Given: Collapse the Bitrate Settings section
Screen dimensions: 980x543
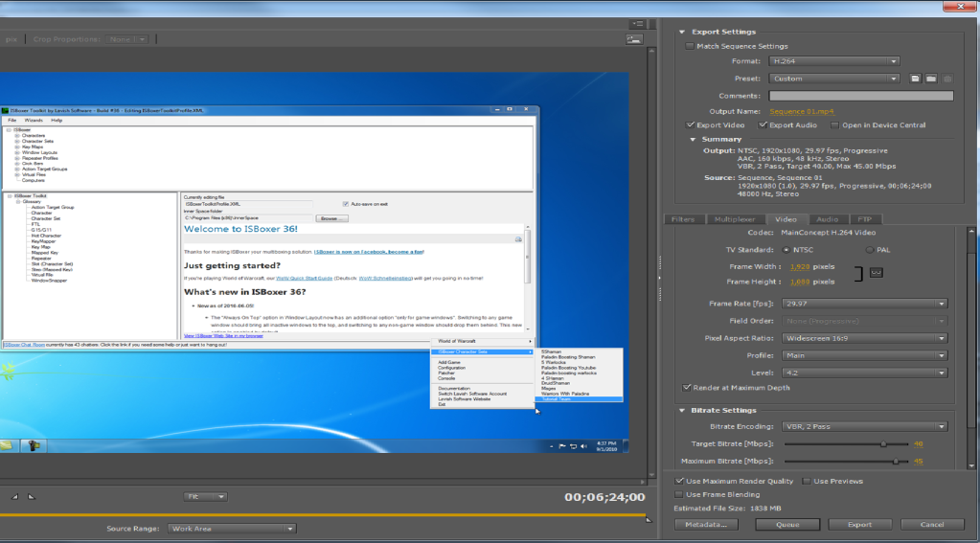Looking at the screenshot, I should [x=682, y=411].
